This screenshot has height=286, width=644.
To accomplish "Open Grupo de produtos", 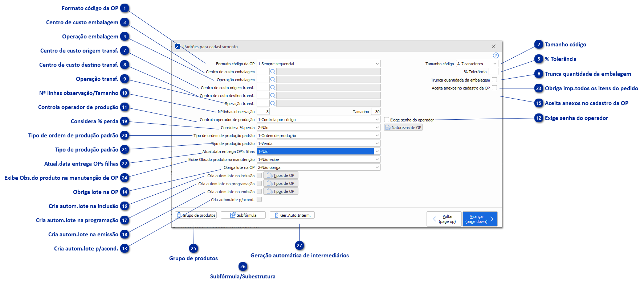I will (196, 215).
